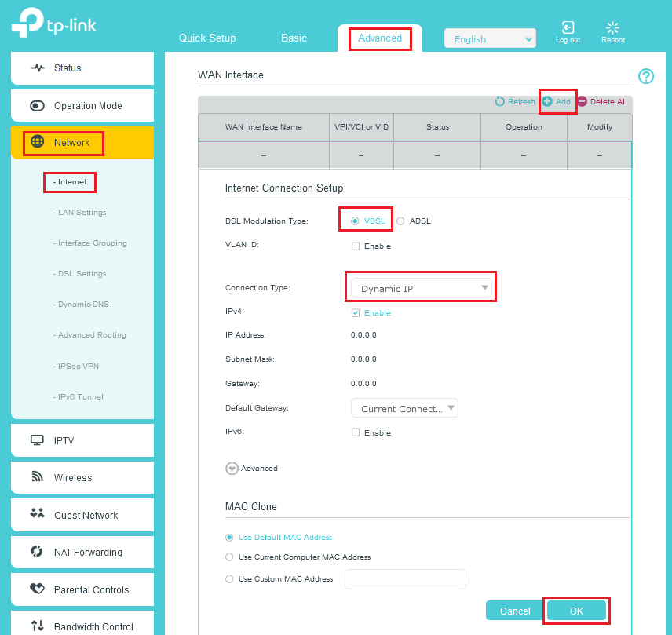Click the Modify column header
672x635 pixels.
click(600, 127)
